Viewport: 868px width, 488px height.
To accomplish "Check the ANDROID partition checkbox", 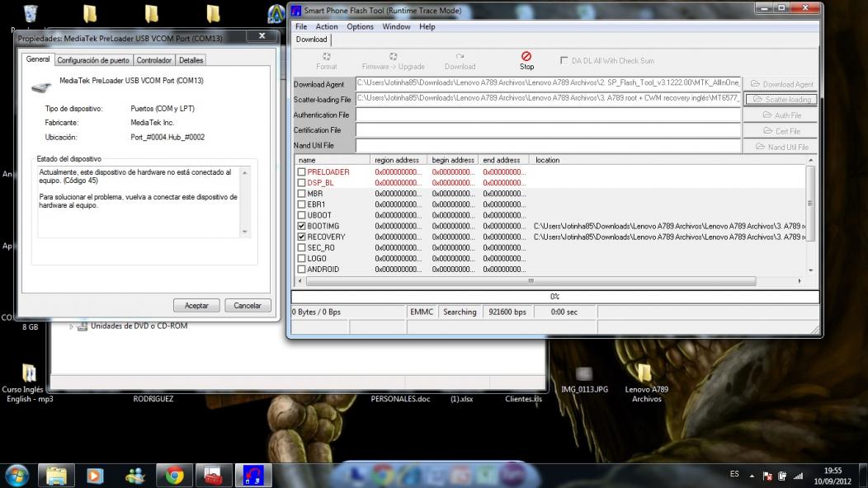I will coord(301,269).
